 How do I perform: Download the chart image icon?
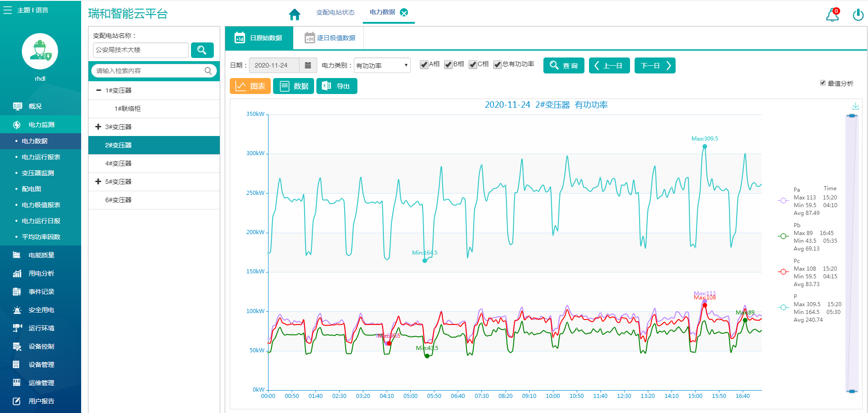(855, 106)
